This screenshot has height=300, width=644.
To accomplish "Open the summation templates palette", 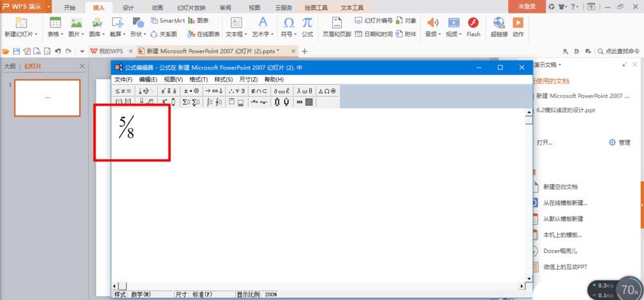I will [192, 102].
